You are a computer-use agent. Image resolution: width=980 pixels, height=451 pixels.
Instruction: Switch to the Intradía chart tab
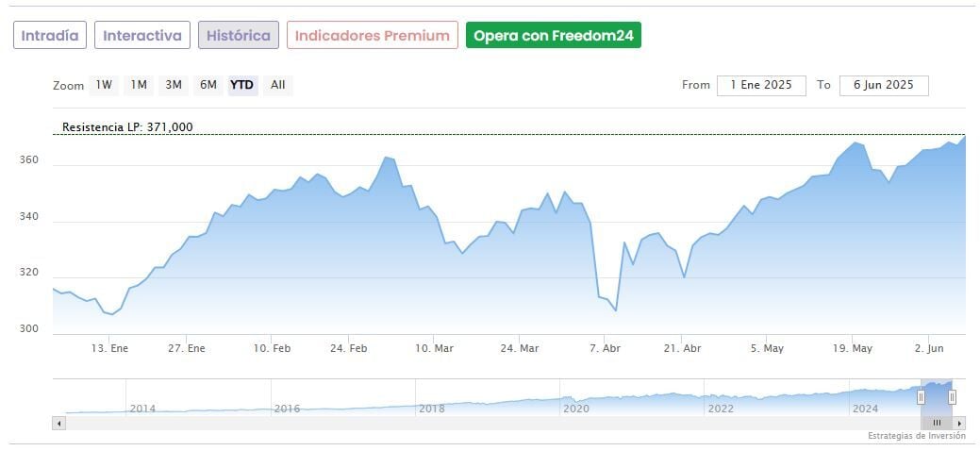point(50,36)
